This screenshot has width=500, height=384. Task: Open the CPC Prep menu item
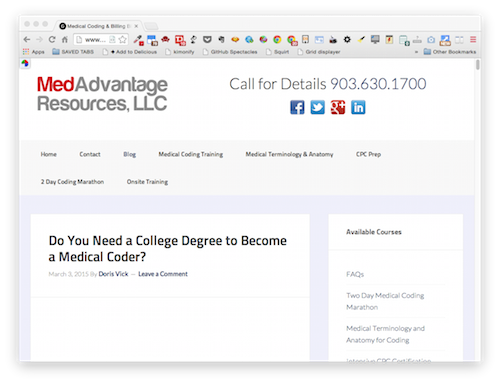368,154
